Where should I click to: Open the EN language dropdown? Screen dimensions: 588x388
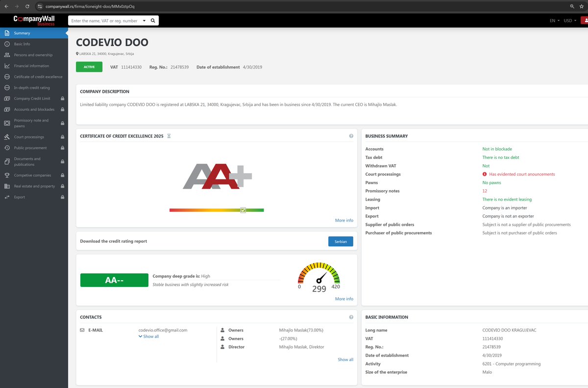pos(555,21)
